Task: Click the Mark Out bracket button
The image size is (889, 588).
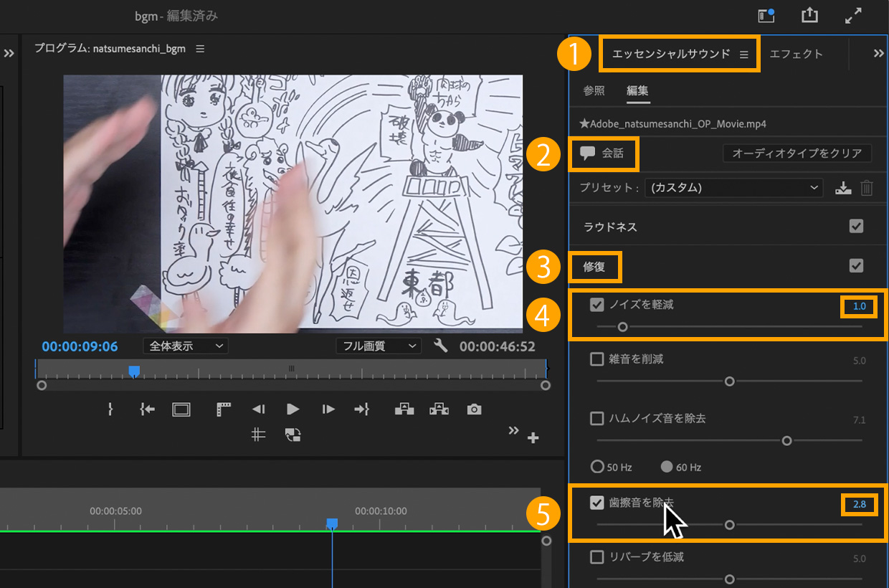Action: 110,409
